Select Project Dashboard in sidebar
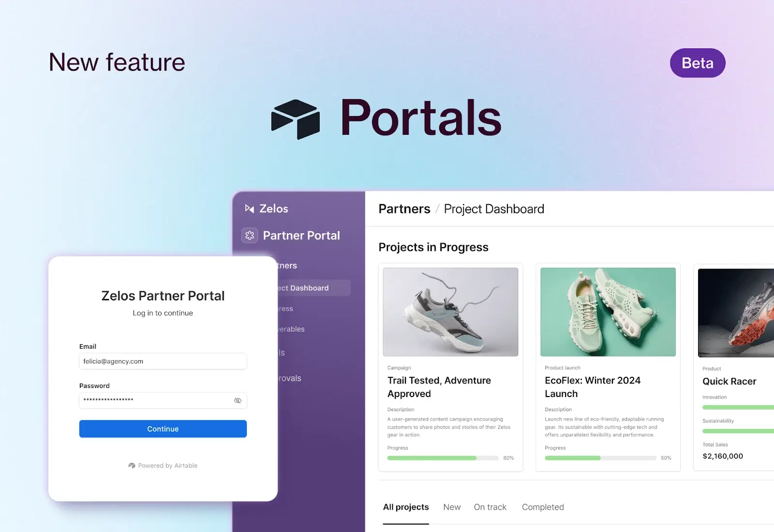774x532 pixels. 314,288
